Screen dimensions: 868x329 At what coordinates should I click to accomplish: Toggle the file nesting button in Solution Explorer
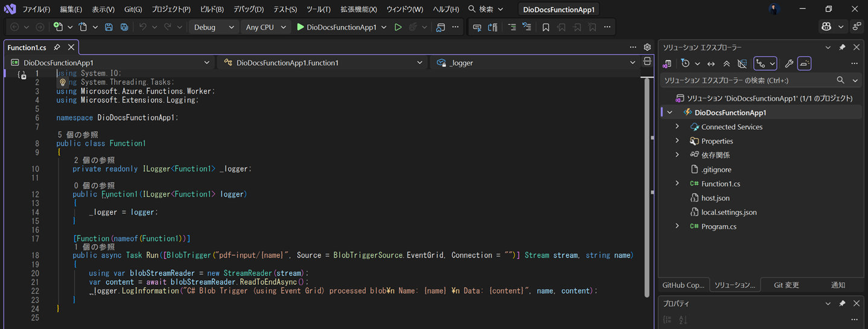(x=761, y=63)
